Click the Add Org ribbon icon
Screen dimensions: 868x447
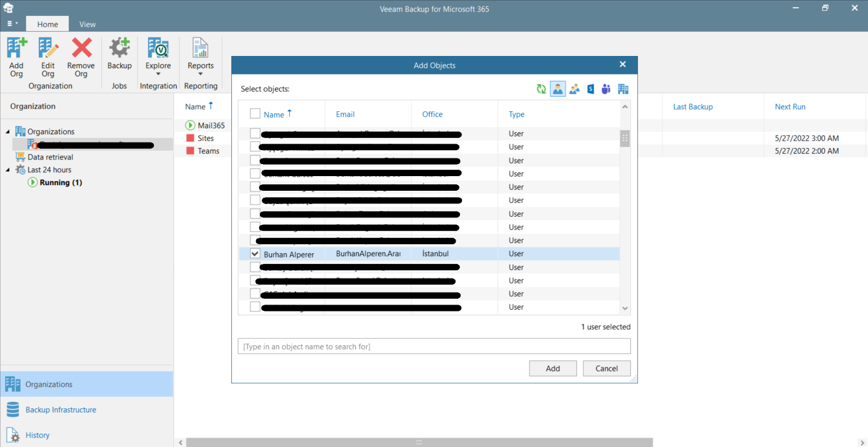point(17,48)
